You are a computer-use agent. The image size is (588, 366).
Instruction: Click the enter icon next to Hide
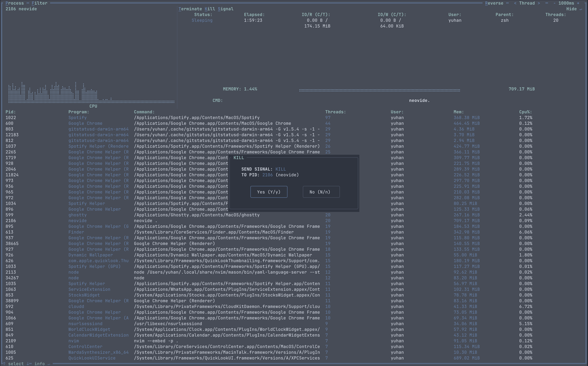tap(580, 9)
